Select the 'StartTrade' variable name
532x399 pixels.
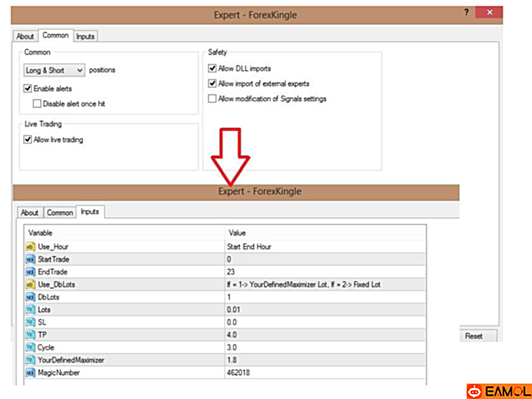pyautogui.click(x=54, y=259)
